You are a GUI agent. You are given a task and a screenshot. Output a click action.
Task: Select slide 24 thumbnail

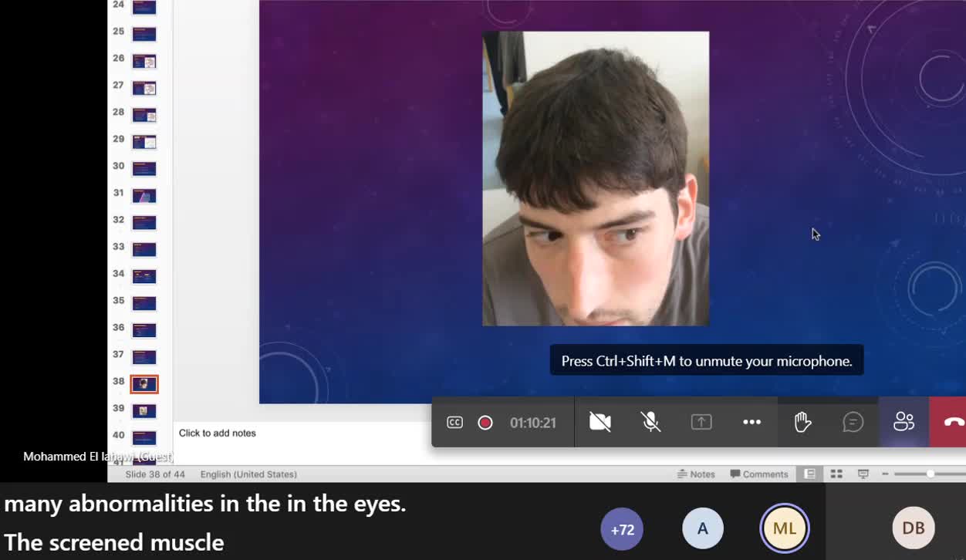tap(144, 7)
